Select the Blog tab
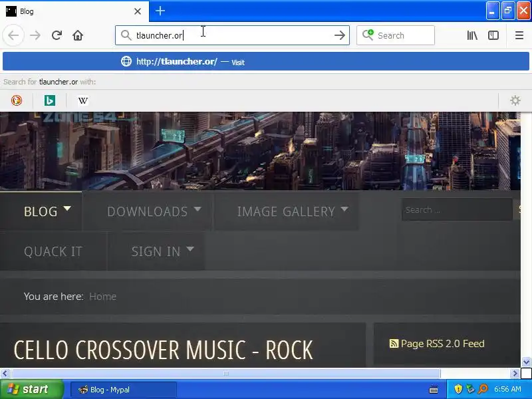This screenshot has height=399, width=532. click(74, 11)
